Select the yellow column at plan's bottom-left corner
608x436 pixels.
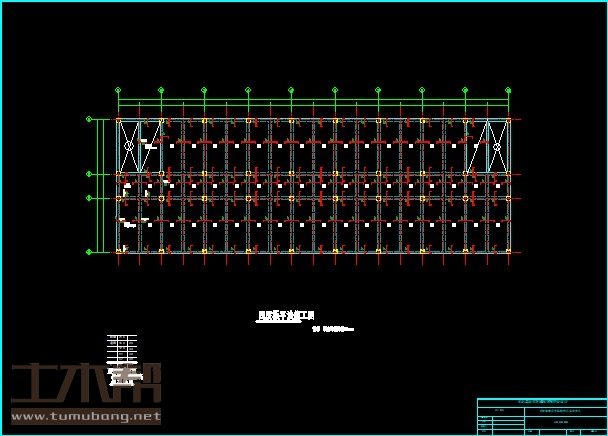pyautogui.click(x=118, y=252)
